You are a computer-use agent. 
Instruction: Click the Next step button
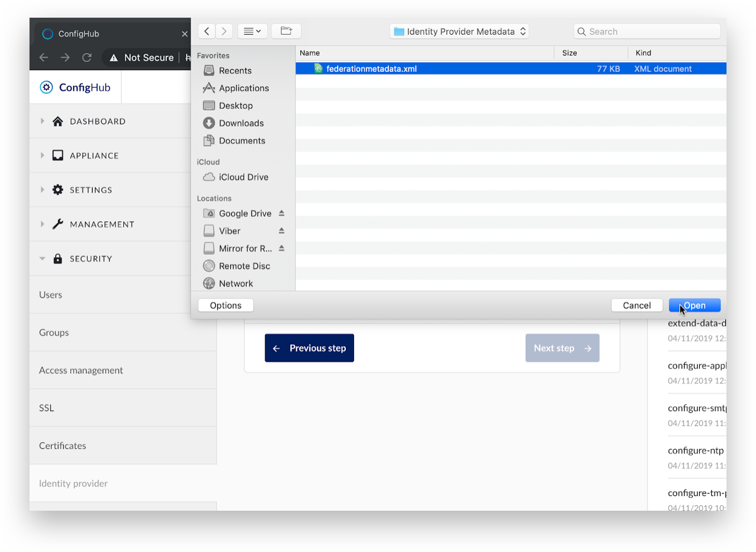tap(562, 348)
